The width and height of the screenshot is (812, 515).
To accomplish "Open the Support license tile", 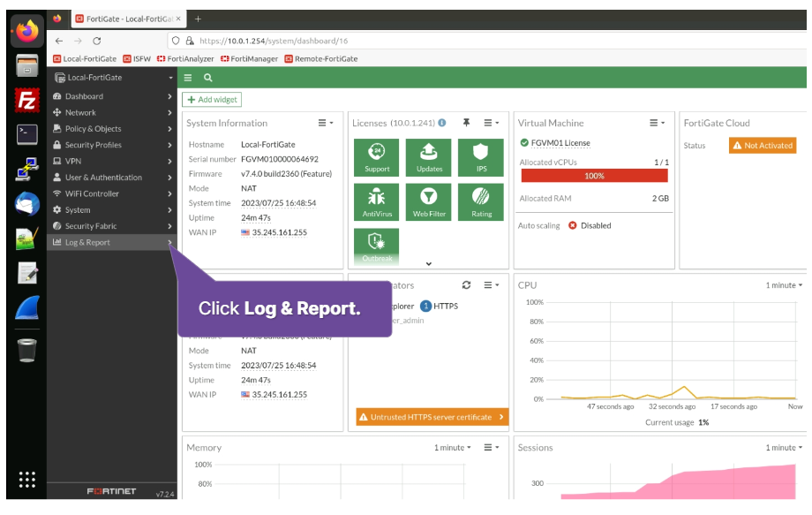I will [x=377, y=157].
